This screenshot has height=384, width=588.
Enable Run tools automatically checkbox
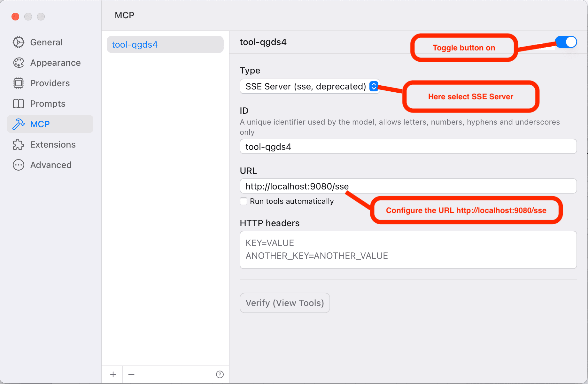click(x=244, y=201)
